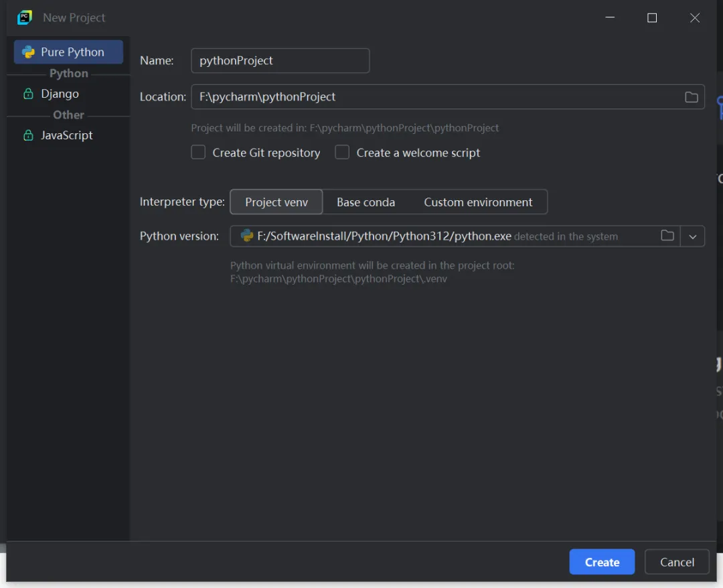Click the PyCharm logo in title bar

coord(25,17)
